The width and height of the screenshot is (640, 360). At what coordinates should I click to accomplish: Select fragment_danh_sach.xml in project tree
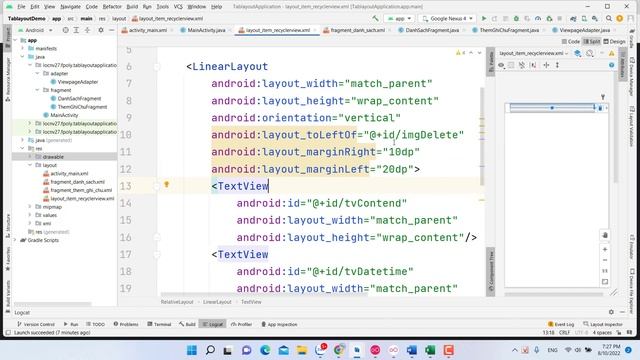[78, 182]
